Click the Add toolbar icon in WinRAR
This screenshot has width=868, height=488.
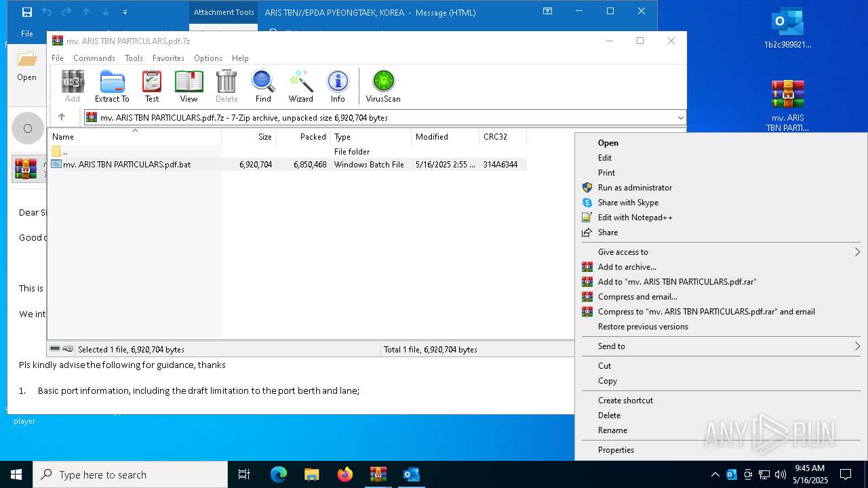pyautogui.click(x=73, y=86)
